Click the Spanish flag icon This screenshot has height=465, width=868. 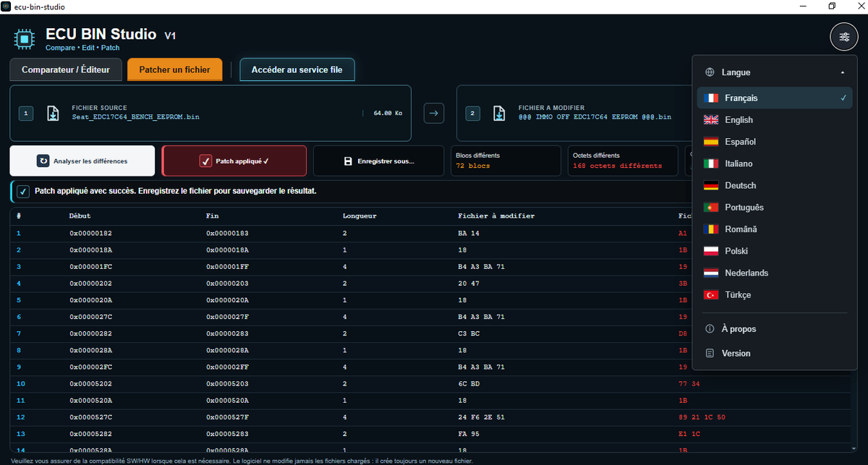pyautogui.click(x=712, y=142)
